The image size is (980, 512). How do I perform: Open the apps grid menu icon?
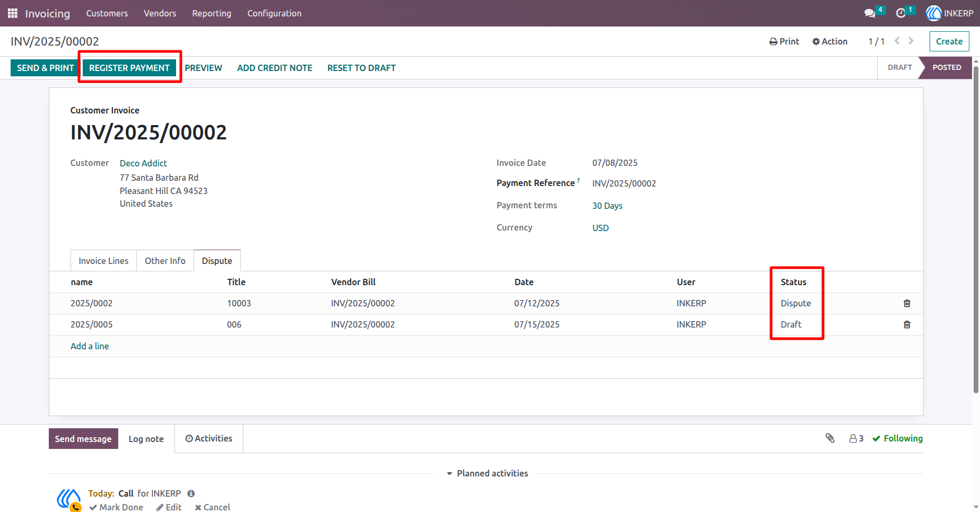point(13,13)
